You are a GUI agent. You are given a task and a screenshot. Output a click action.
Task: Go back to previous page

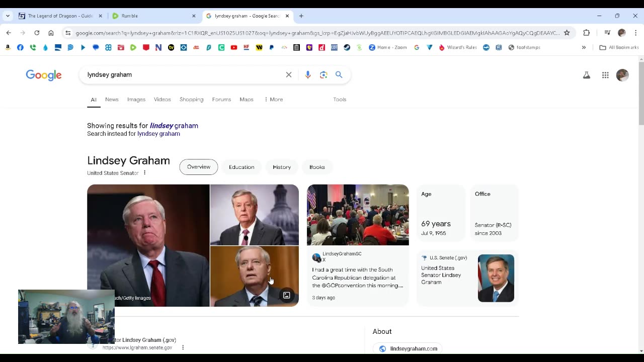point(9,33)
